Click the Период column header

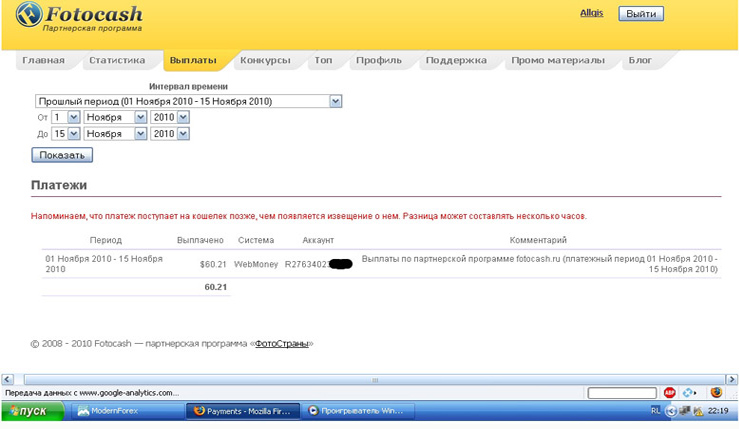pyautogui.click(x=106, y=240)
